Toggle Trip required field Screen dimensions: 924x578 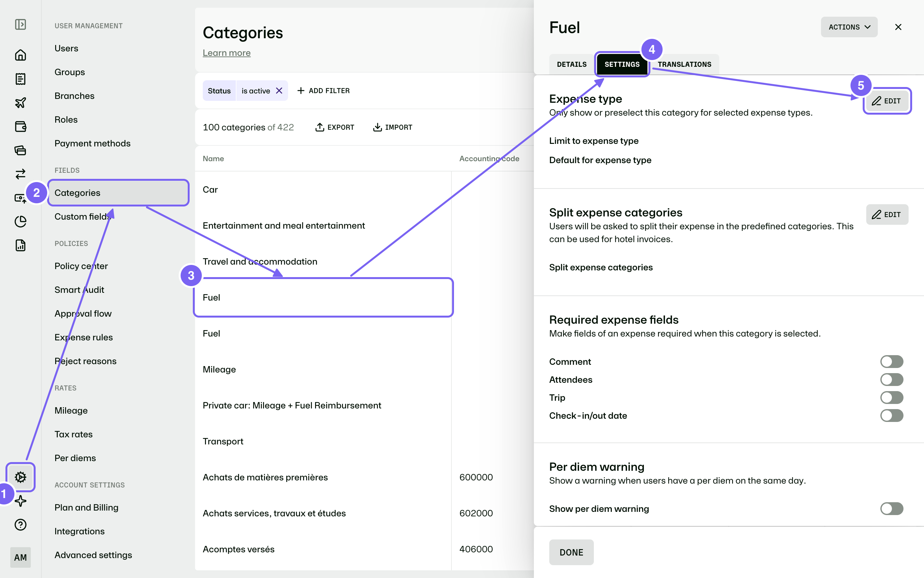pyautogui.click(x=892, y=398)
